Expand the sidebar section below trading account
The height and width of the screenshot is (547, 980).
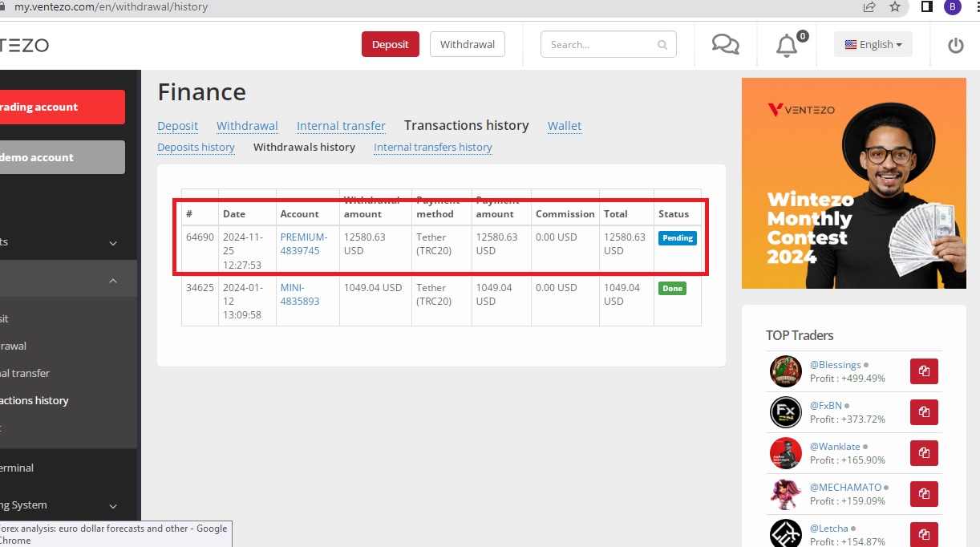tap(113, 242)
